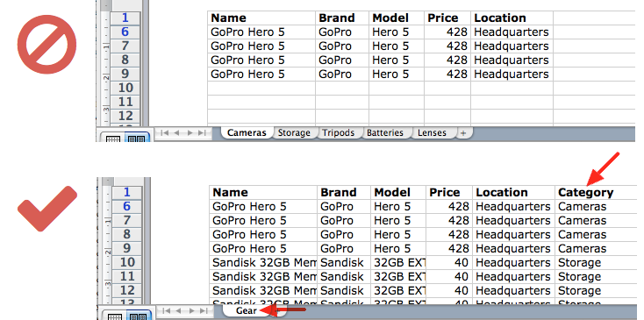Image resolution: width=644 pixels, height=320 pixels.
Task: Select the Gear sheet tab
Action: (246, 310)
